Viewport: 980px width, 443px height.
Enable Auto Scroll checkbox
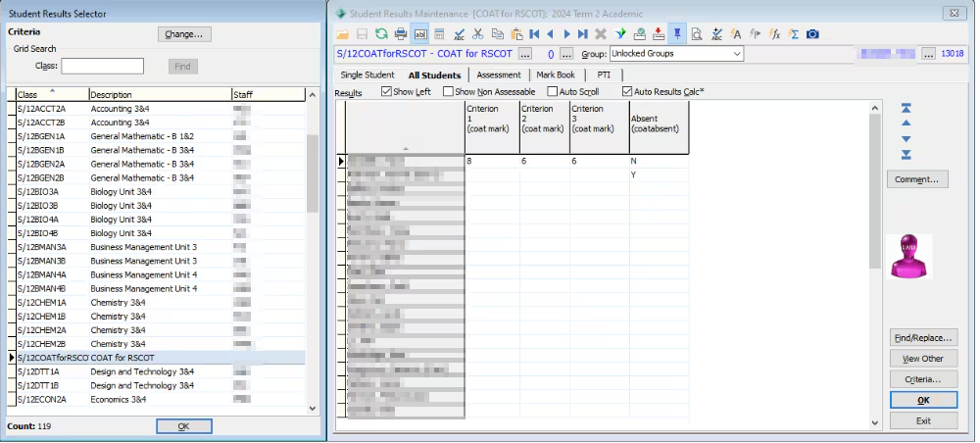click(x=553, y=92)
